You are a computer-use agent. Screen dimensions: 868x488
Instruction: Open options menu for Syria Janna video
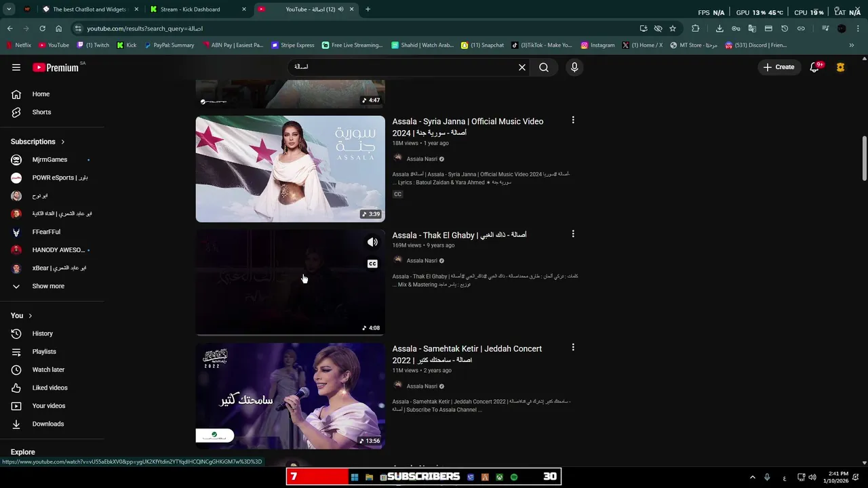point(573,120)
